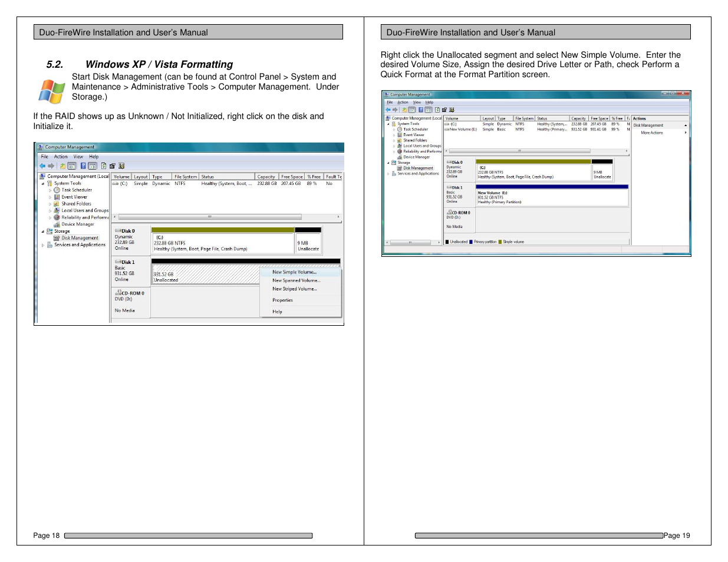The width and height of the screenshot is (728, 562).
Task: Click black Unallocated legend swatch
Action: click(447, 242)
